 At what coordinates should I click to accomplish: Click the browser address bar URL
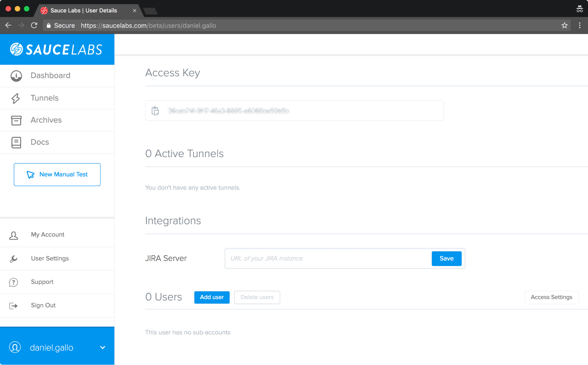pyautogui.click(x=149, y=26)
